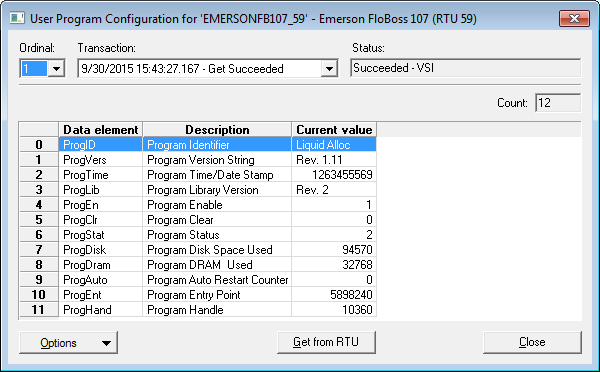The height and width of the screenshot is (372, 600).
Task: Select the ProgDisk data element cell
Action: point(101,250)
